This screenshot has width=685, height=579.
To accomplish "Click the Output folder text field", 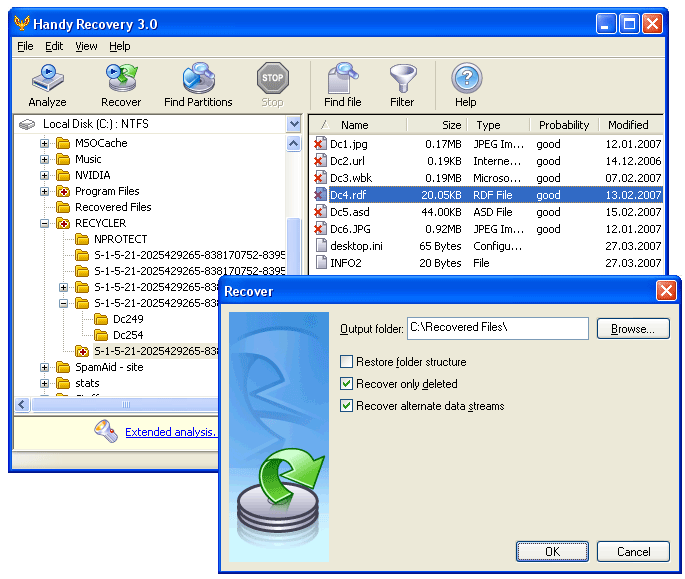I will click(498, 328).
